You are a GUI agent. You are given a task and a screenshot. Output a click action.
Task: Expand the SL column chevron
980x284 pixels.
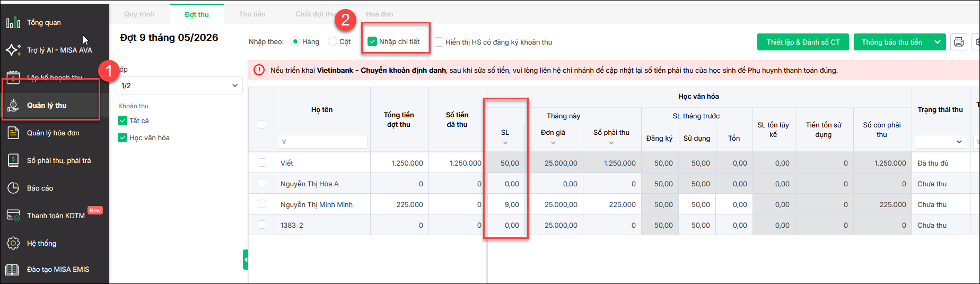pyautogui.click(x=505, y=143)
